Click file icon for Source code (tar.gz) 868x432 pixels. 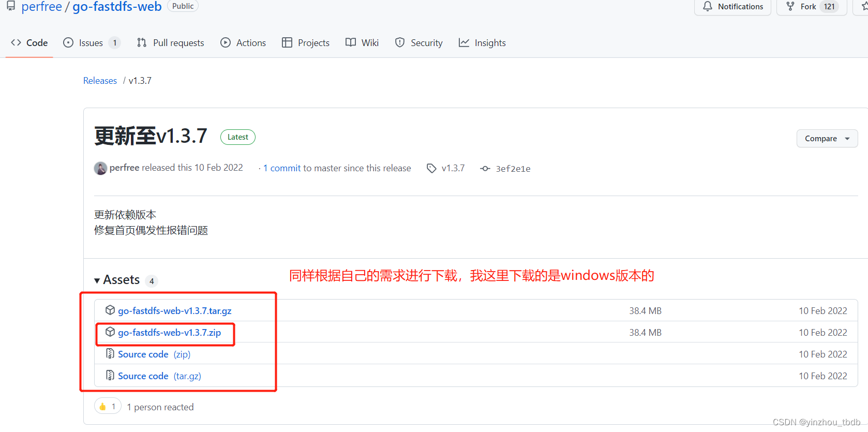110,375
